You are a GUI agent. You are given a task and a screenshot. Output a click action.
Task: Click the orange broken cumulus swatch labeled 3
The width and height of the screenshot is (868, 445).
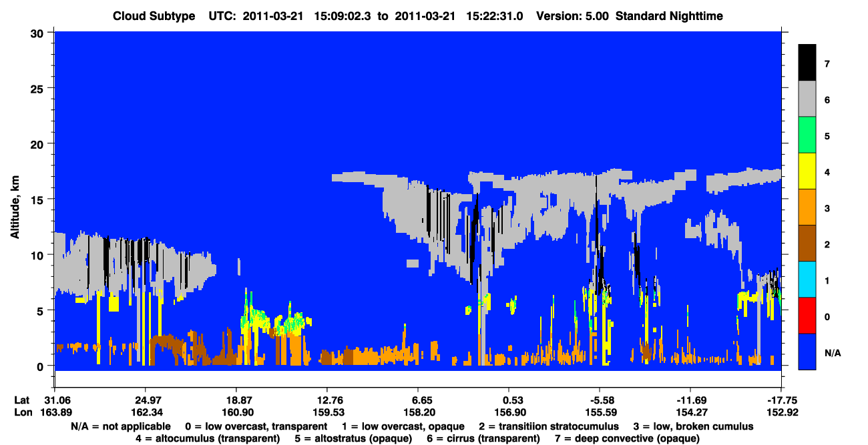point(807,207)
